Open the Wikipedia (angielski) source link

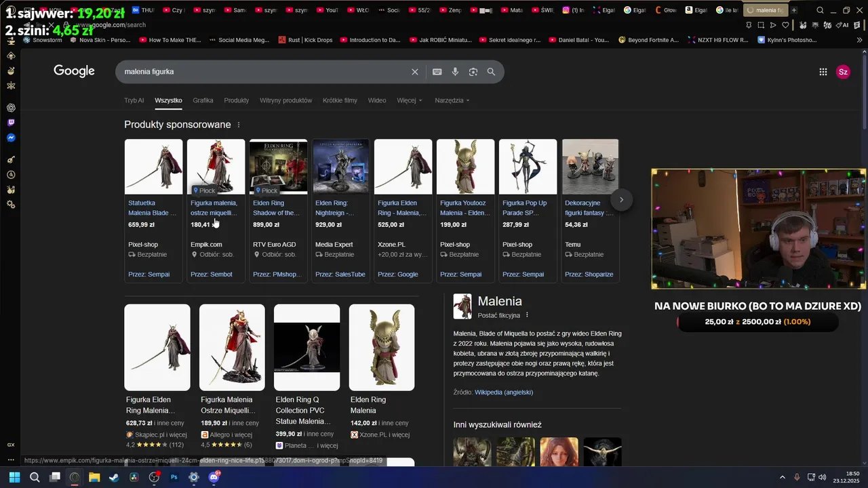coord(504,392)
